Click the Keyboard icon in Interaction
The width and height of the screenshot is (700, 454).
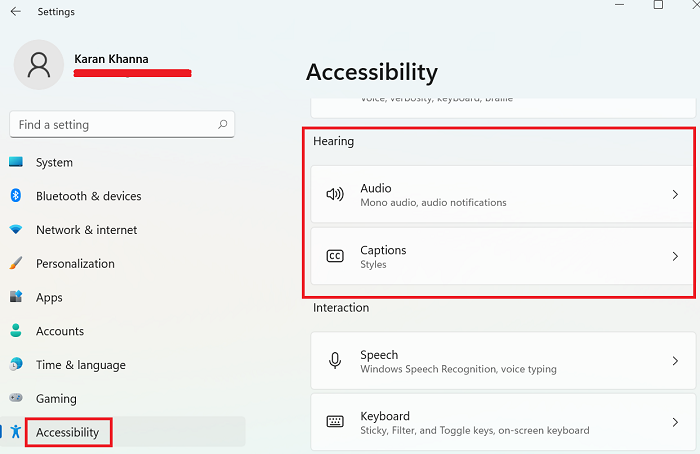pyautogui.click(x=335, y=422)
